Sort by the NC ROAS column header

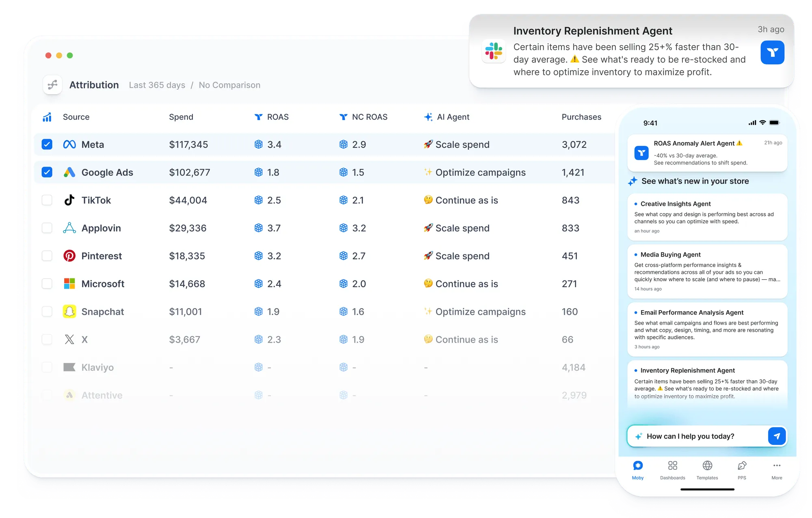pyautogui.click(x=369, y=117)
